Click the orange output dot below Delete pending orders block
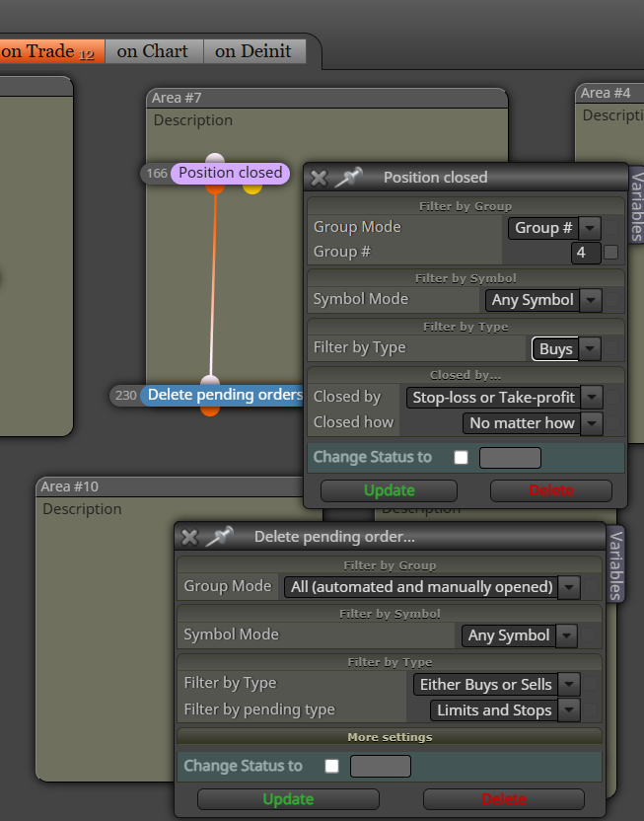Viewport: 644px width, 821px height. [210, 410]
